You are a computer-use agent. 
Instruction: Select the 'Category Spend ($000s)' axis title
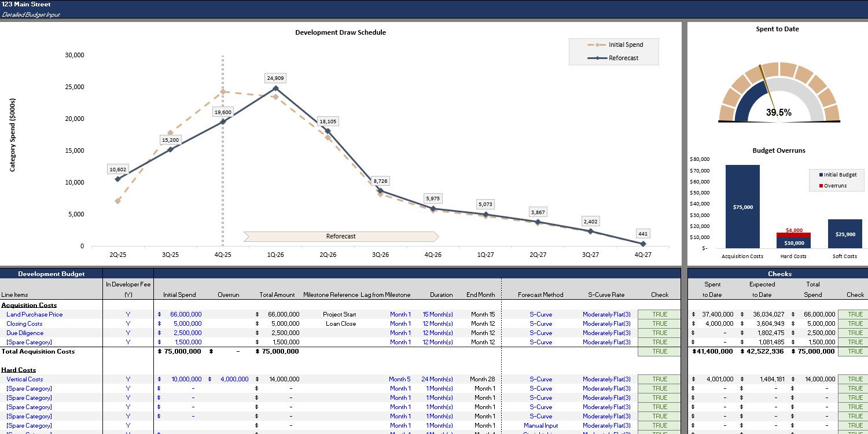[x=12, y=135]
